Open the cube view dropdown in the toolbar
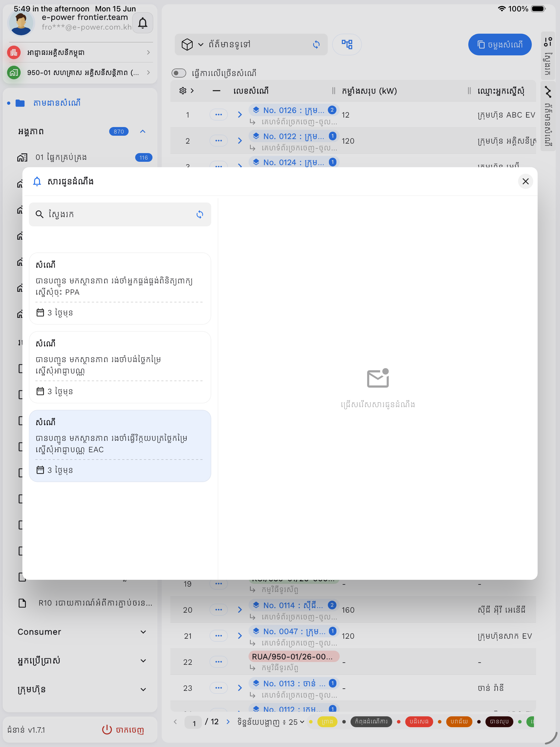This screenshot has height=747, width=560. 192,45
